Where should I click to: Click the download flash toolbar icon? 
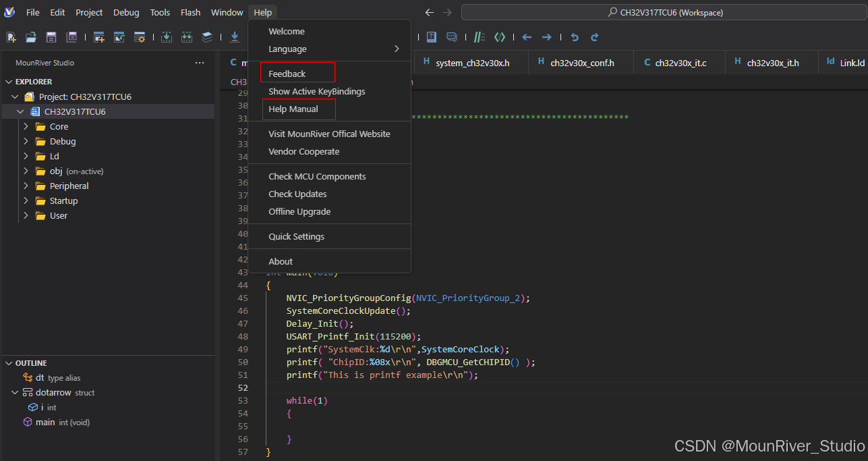click(x=235, y=37)
